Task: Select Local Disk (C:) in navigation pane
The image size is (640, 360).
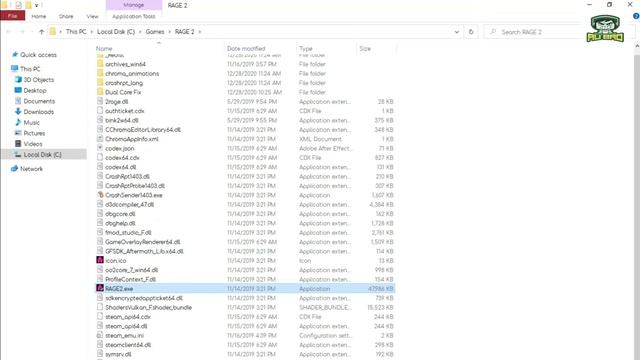Action: pos(42,154)
